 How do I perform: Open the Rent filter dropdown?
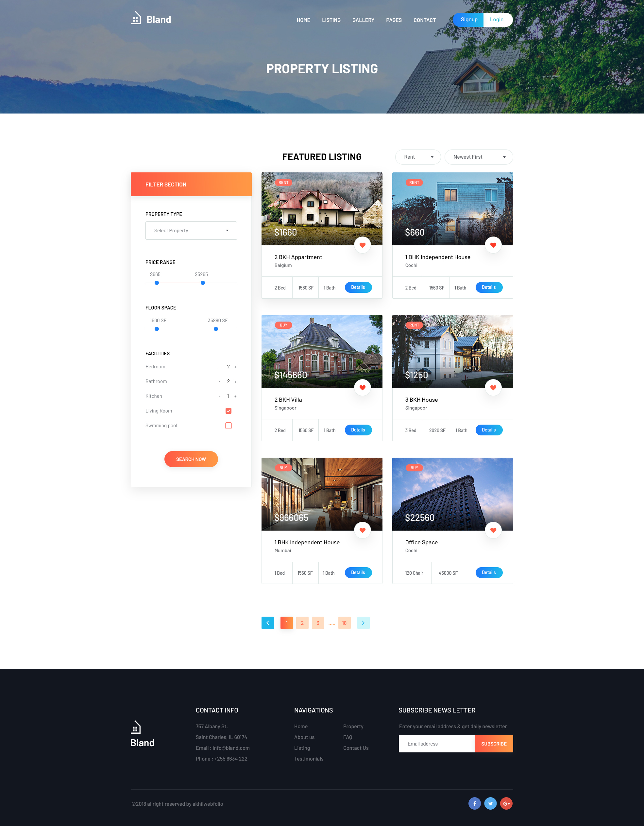pyautogui.click(x=417, y=157)
